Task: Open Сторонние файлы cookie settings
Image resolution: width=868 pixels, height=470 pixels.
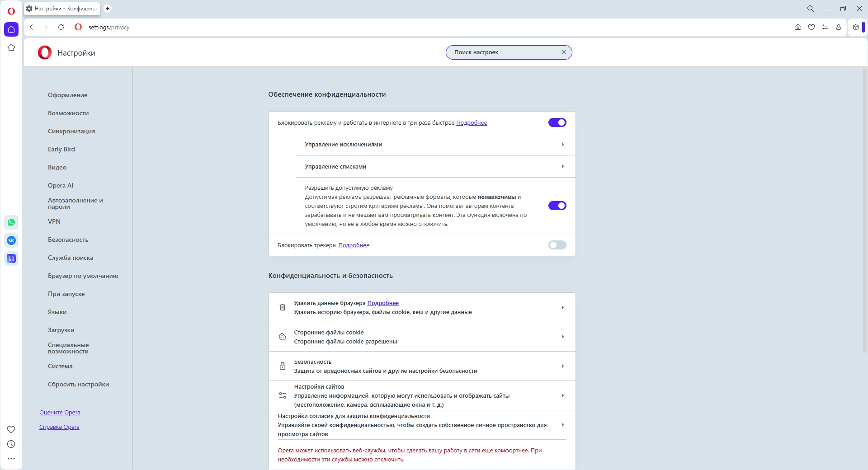Action: pos(422,337)
